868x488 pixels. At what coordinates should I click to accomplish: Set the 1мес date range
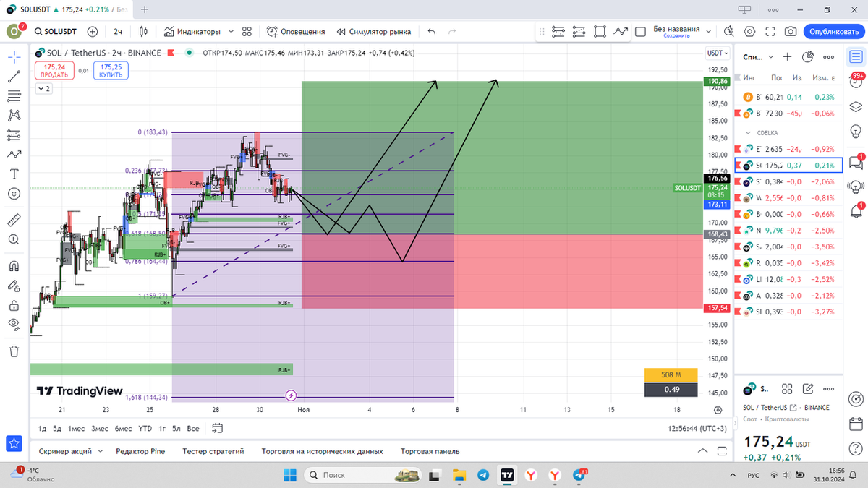(x=77, y=428)
